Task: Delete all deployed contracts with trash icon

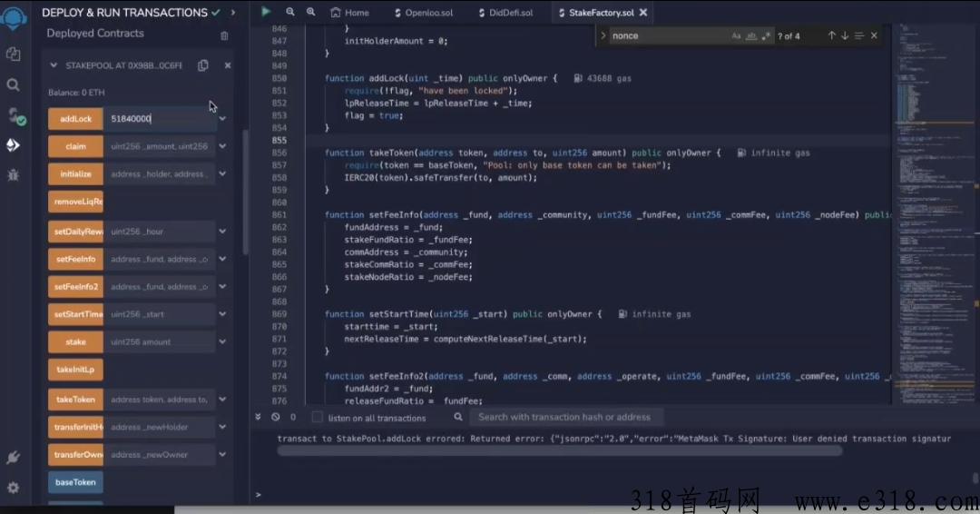Action: pyautogui.click(x=224, y=35)
